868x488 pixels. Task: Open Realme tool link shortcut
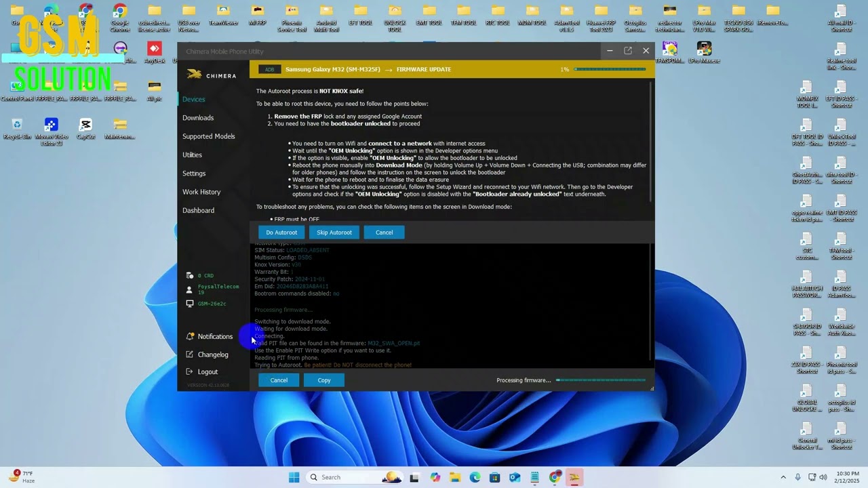click(841, 56)
